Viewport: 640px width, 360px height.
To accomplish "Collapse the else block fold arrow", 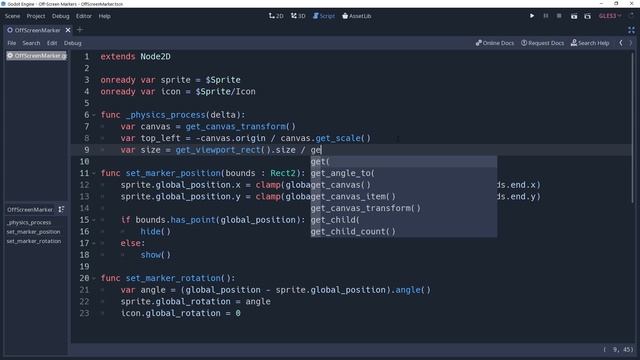I will pos(94,243).
